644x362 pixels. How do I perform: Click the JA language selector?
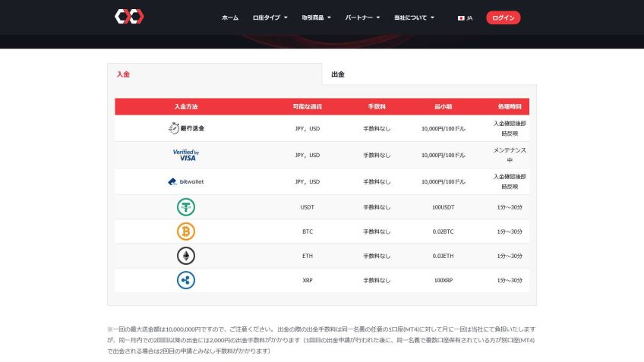[469, 17]
